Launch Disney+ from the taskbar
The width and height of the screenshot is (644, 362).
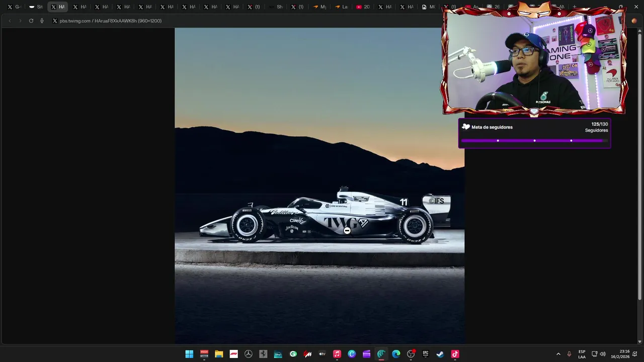click(x=278, y=354)
